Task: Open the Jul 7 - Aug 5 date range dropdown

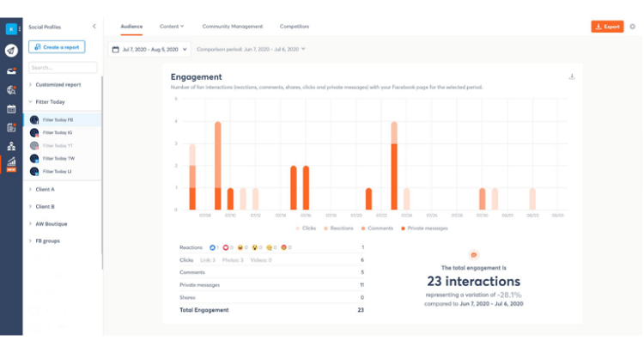Action: click(149, 49)
